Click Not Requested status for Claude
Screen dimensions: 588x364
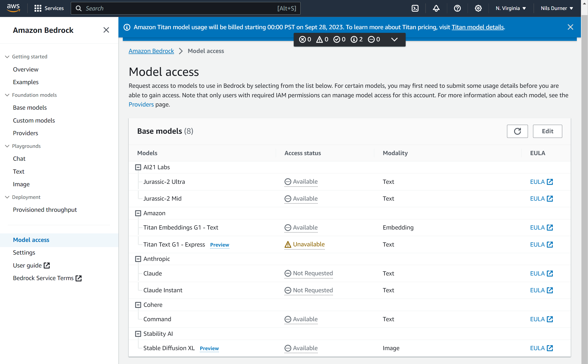pos(309,273)
